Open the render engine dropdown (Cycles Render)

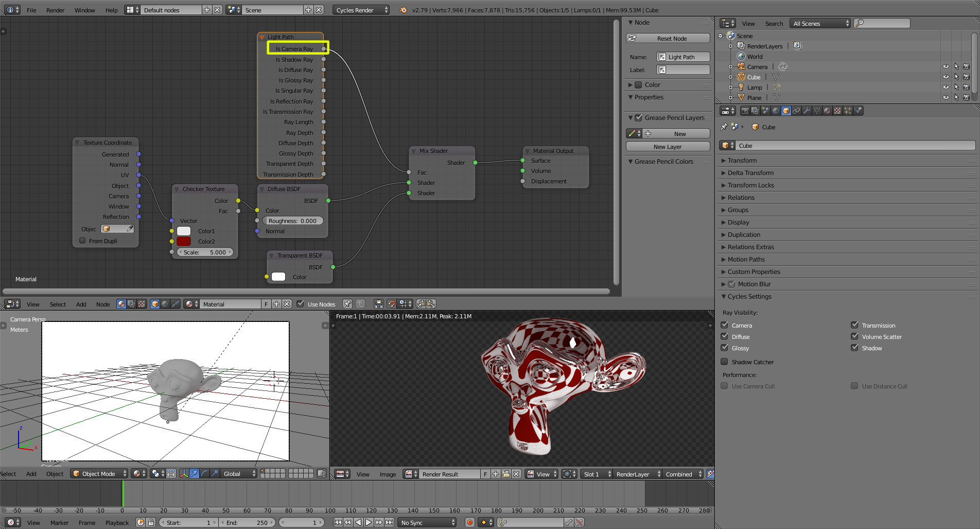pyautogui.click(x=361, y=10)
